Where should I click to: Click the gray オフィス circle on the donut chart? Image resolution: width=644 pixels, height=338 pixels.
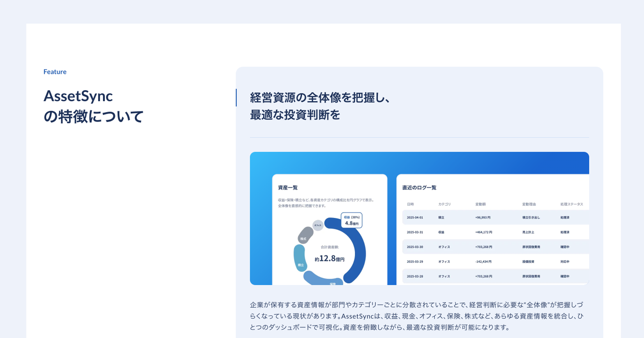point(318,225)
